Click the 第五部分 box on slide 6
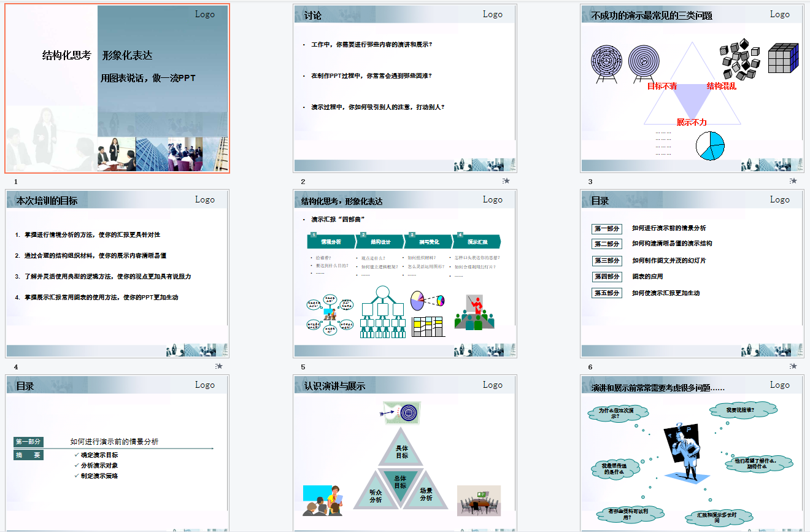 (x=606, y=293)
